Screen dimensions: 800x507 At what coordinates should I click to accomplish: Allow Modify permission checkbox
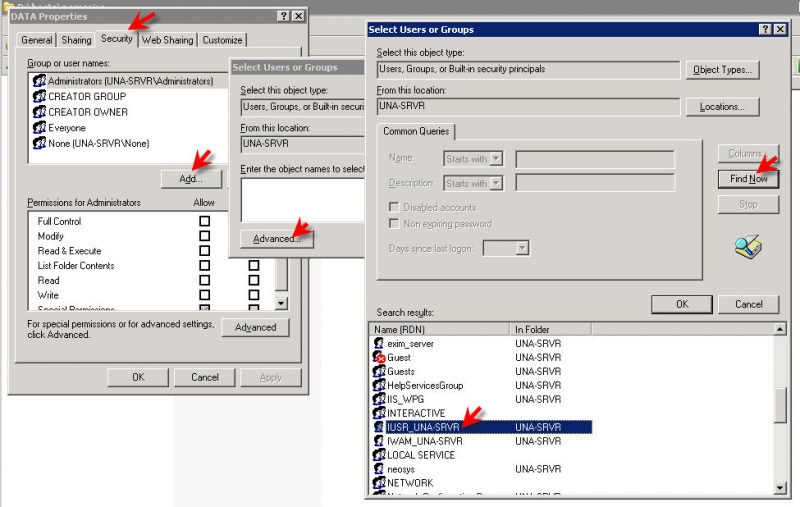[x=205, y=236]
